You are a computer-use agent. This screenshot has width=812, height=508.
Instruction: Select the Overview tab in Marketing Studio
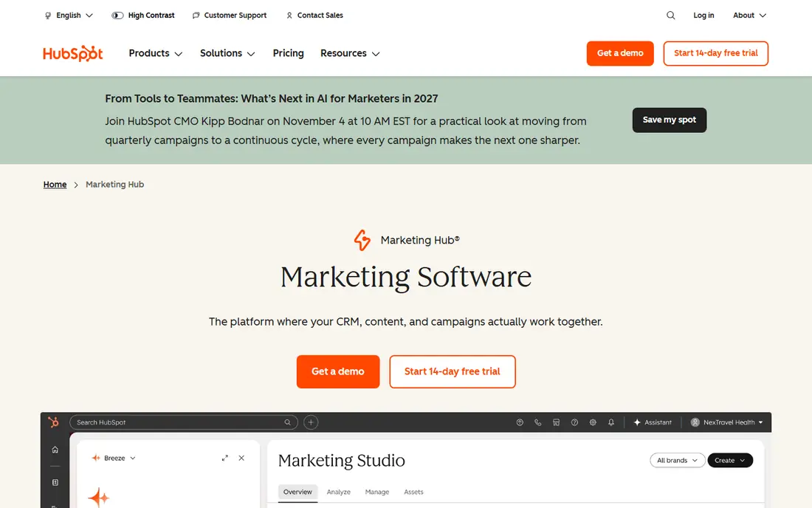[297, 492]
